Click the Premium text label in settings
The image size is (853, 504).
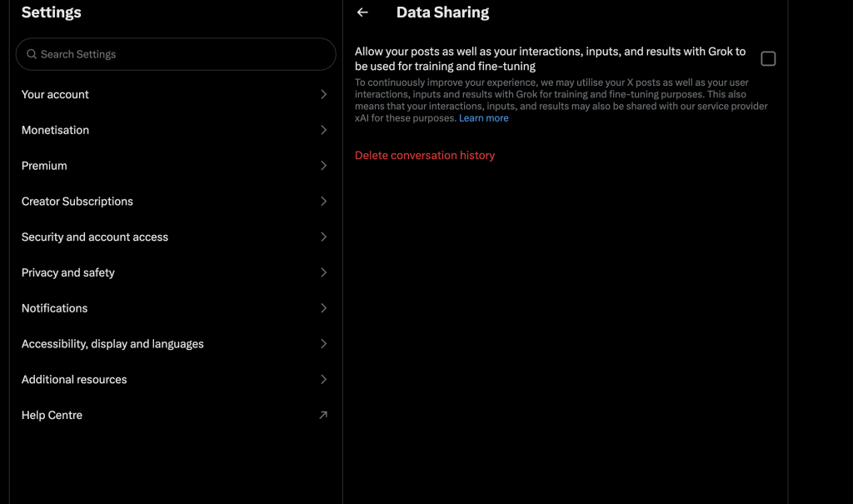(44, 166)
